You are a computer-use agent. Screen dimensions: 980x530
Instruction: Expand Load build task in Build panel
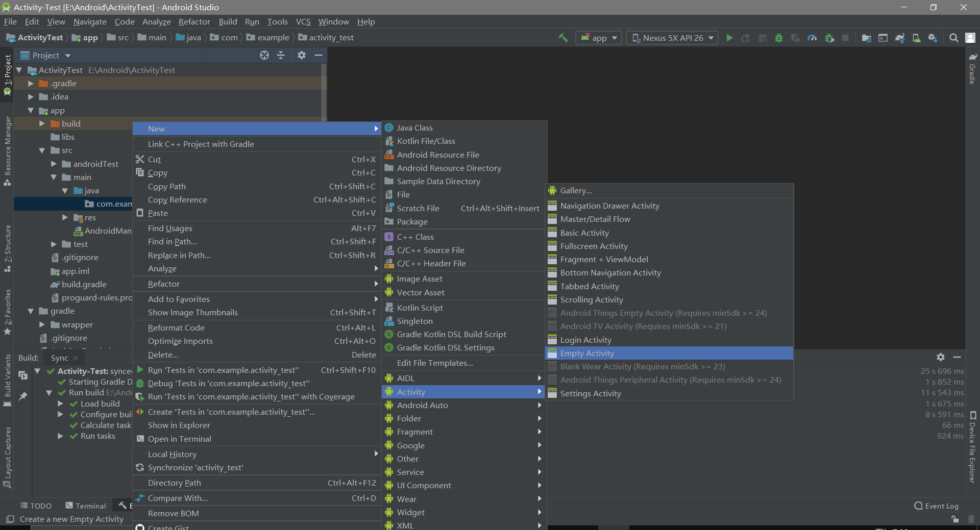tap(60, 403)
